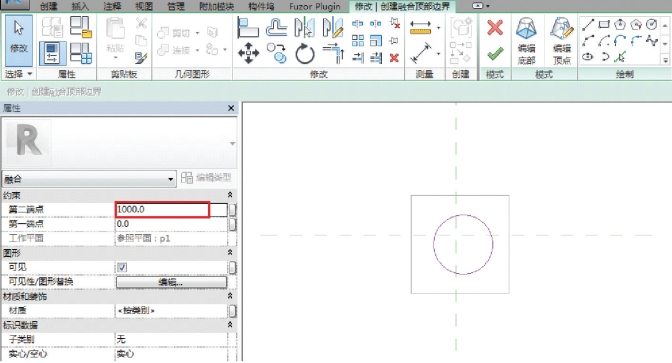The height and width of the screenshot is (363, 672).
Task: Select the Rectangle draw tool
Action: click(604, 24)
